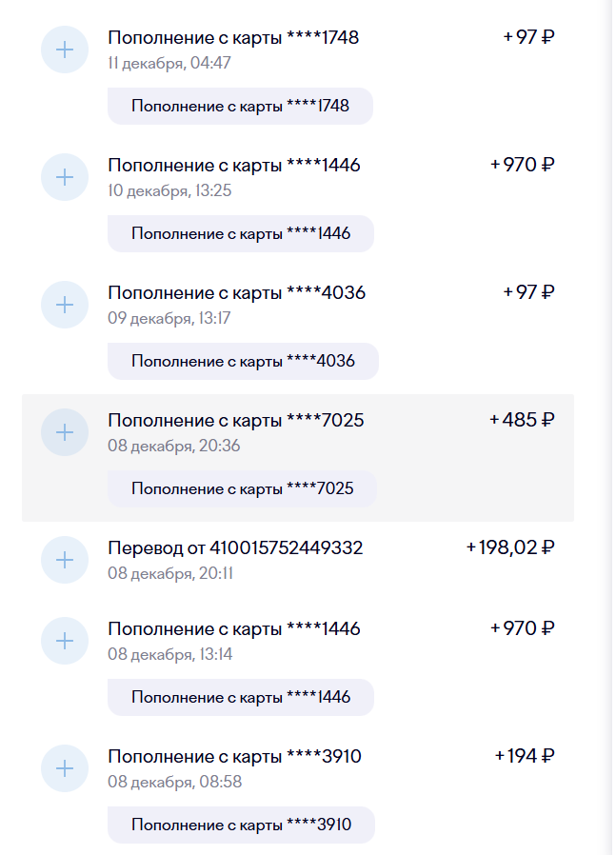
Task: Open the Пополнение с карты ****4036 title
Action: click(x=236, y=293)
